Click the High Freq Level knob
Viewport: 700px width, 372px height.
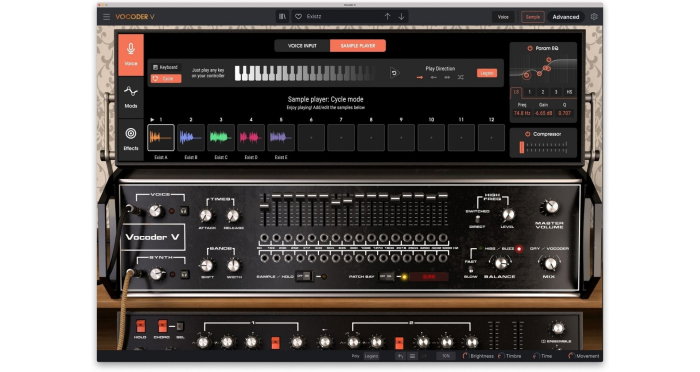coord(508,215)
